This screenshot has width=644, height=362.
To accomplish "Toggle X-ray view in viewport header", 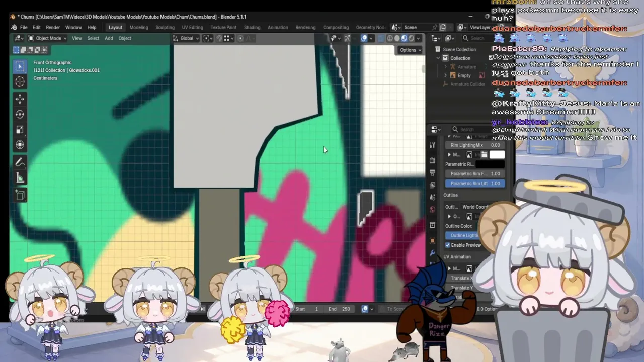I will pos(381,38).
